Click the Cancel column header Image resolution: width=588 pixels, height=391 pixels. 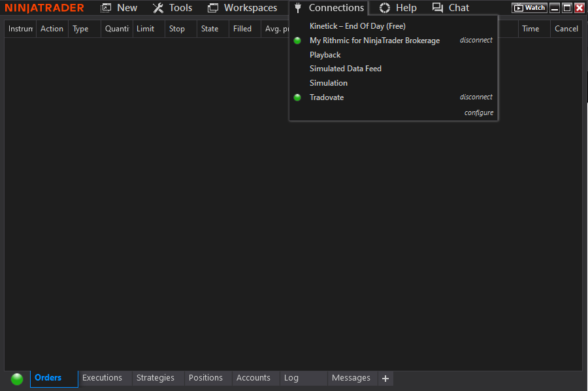pos(566,29)
